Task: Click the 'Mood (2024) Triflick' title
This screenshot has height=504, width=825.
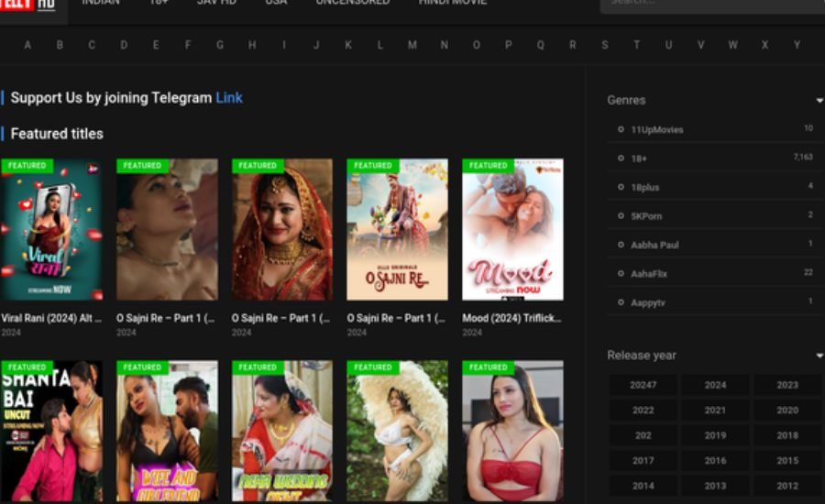Action: point(511,318)
